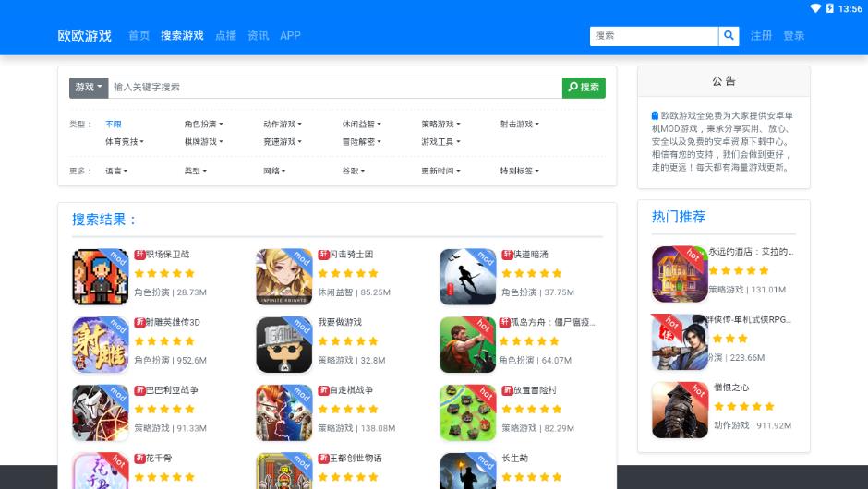The height and width of the screenshot is (489, 868).
Task: Open the 特别标签 filter dropdown
Action: pos(520,172)
